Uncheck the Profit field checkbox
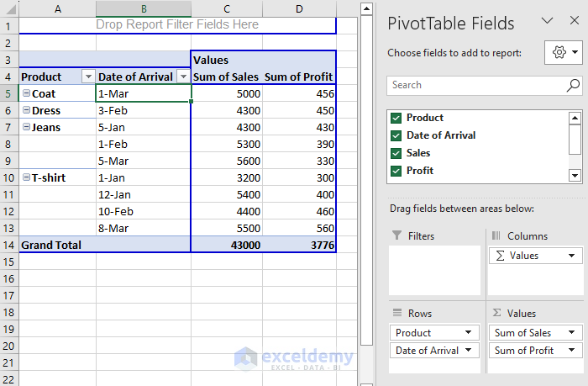The width and height of the screenshot is (588, 386). point(396,171)
